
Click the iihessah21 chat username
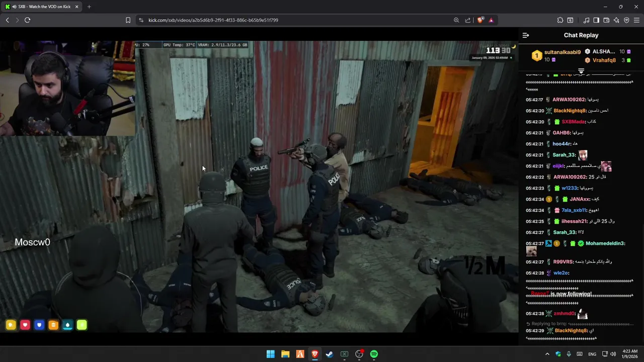575,221
